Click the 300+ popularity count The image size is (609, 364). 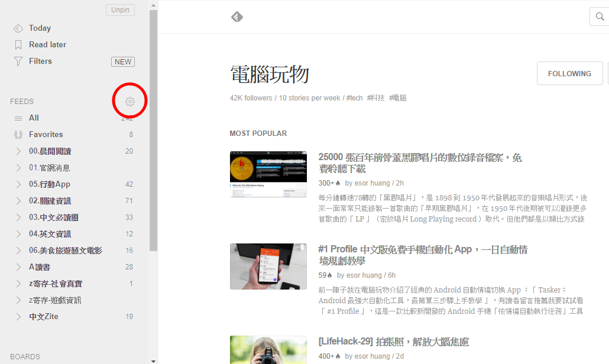(x=326, y=183)
